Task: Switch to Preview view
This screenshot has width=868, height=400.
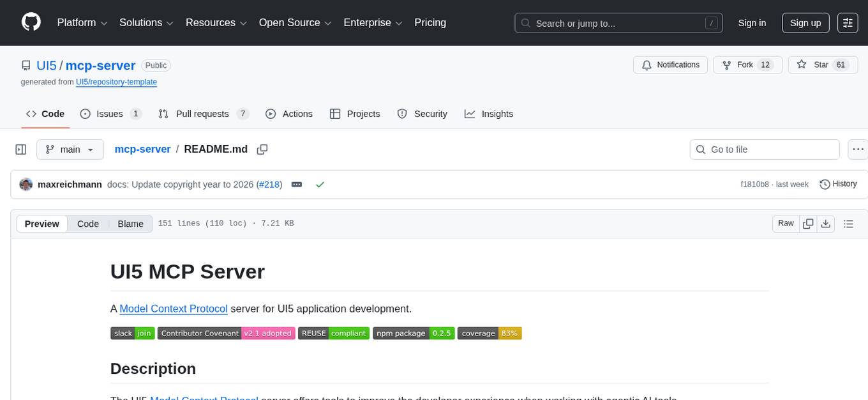Action: click(x=42, y=224)
